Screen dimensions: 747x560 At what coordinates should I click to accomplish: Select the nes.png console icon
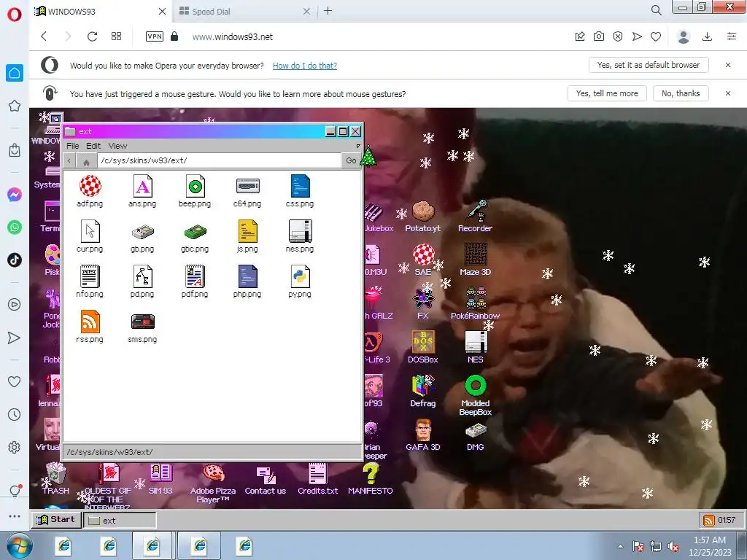tap(300, 231)
